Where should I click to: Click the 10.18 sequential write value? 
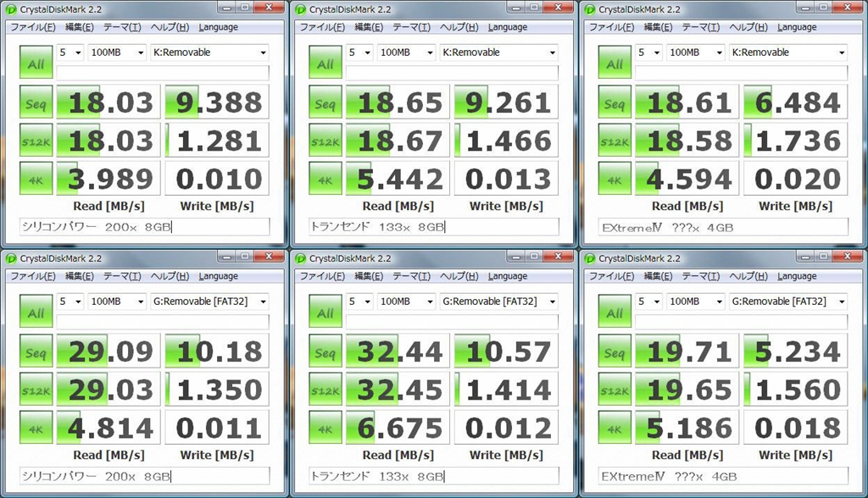(x=218, y=351)
